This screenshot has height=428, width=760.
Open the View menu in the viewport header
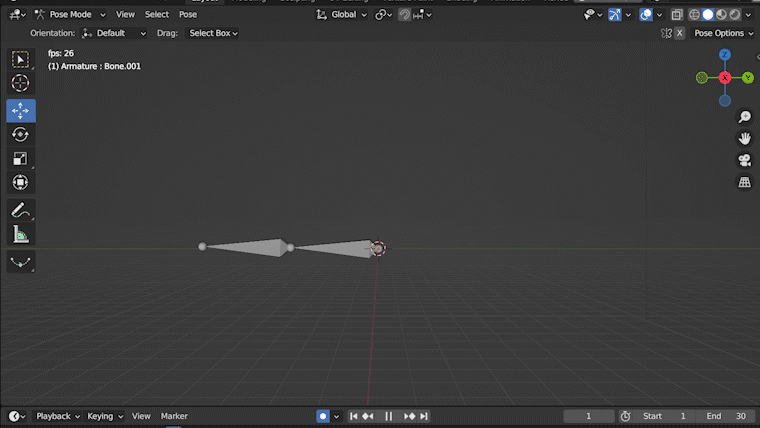pyautogui.click(x=125, y=15)
